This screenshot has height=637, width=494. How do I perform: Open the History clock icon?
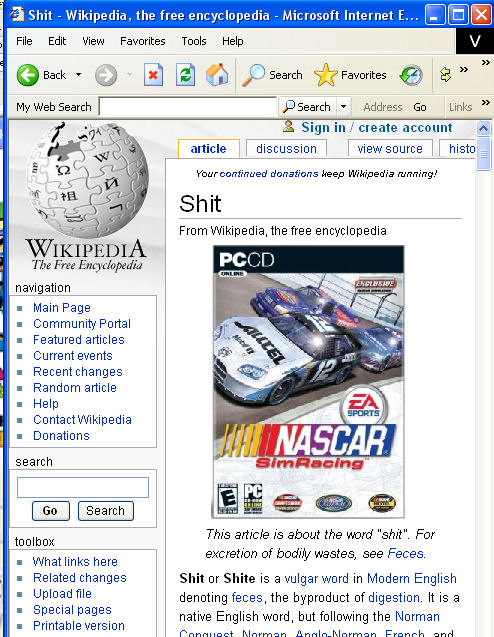[411, 75]
